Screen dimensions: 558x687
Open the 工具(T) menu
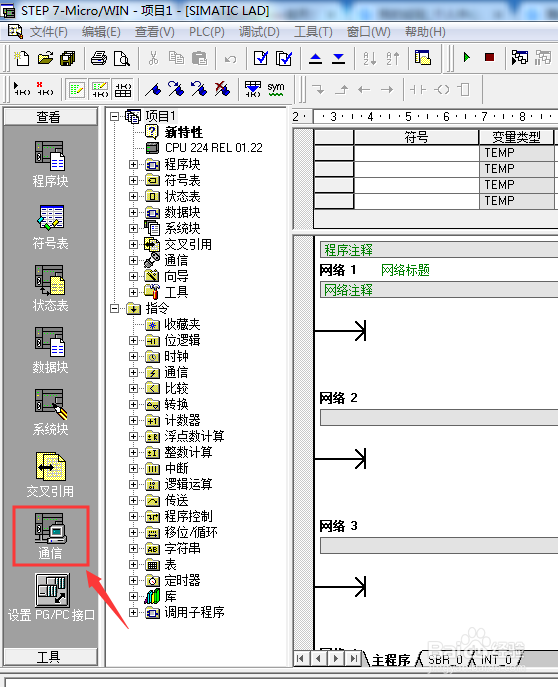click(313, 32)
